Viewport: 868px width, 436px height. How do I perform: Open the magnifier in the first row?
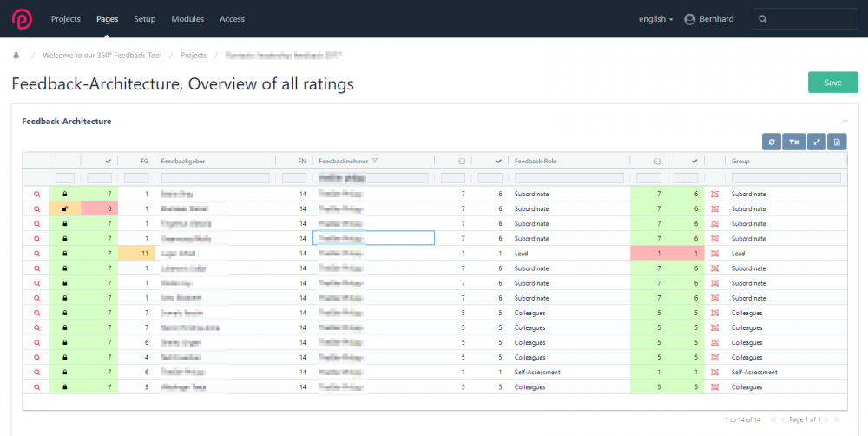click(36, 194)
